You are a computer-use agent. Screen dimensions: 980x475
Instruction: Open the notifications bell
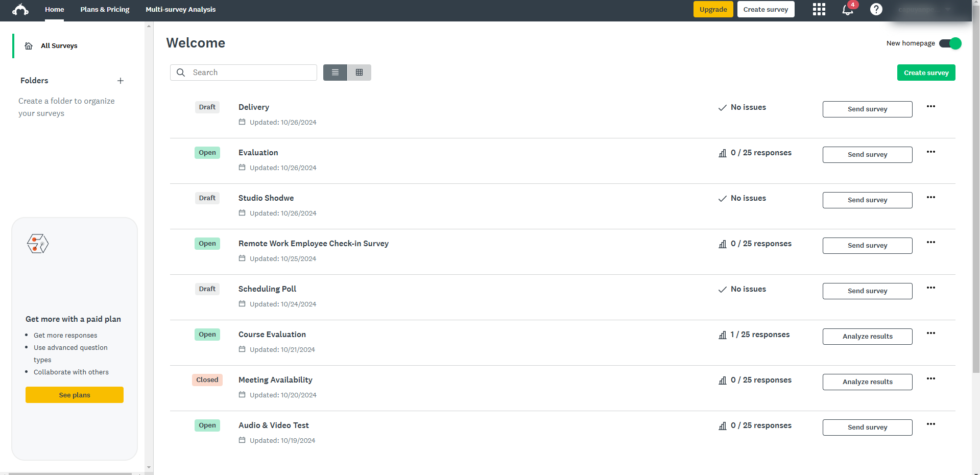[847, 10]
